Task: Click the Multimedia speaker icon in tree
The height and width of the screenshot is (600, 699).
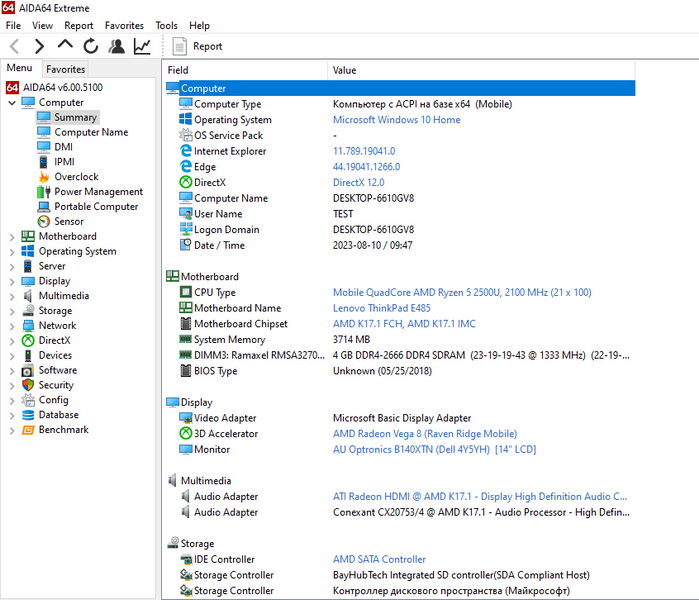Action: point(28,296)
